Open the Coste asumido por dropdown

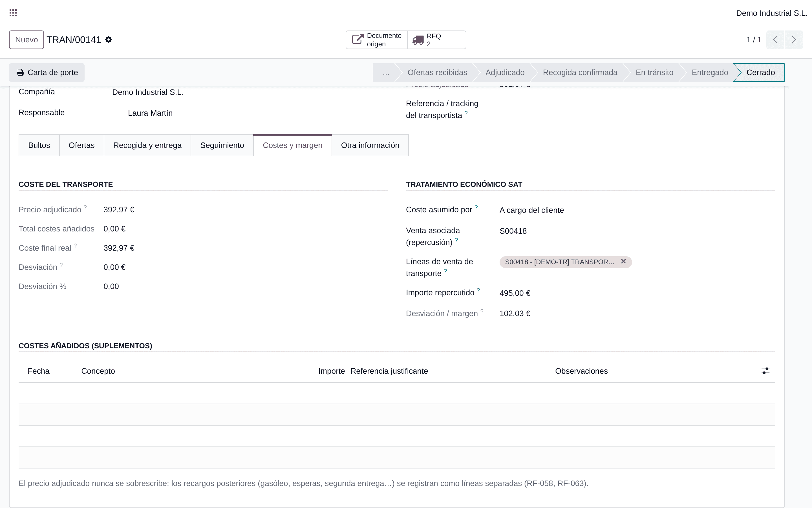pyautogui.click(x=637, y=210)
